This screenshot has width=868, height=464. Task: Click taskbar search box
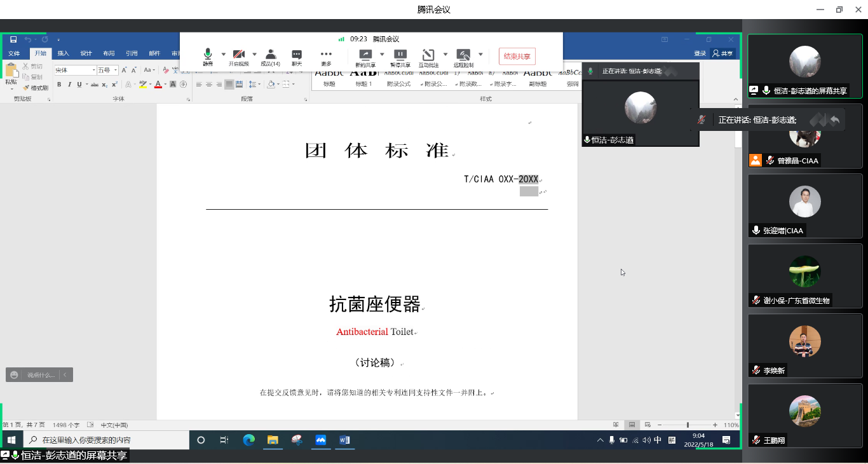pyautogui.click(x=106, y=440)
